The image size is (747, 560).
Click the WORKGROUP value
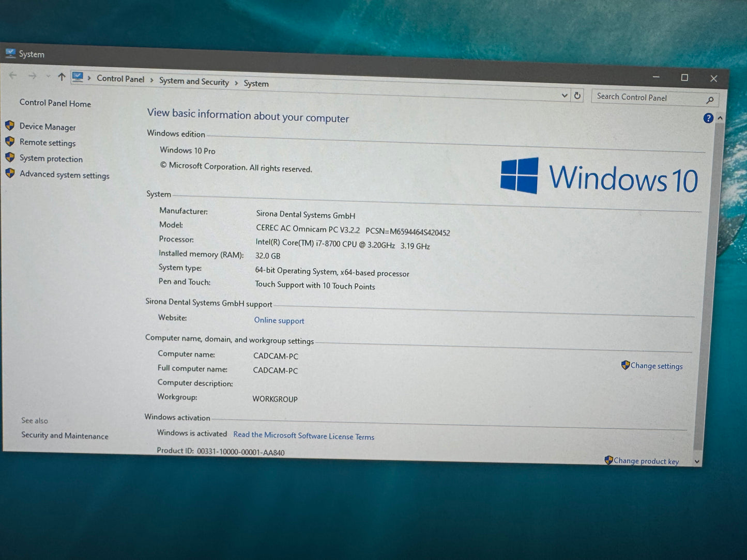(275, 399)
